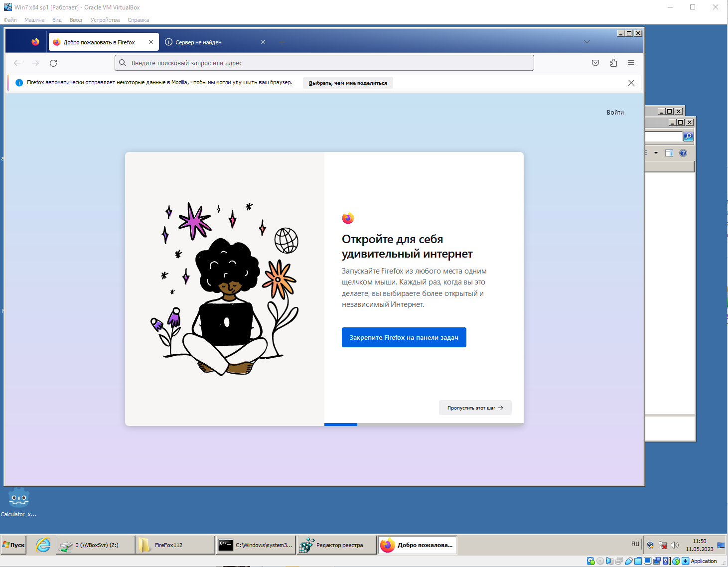Click the VirtualBox guest additions tray icon
The image size is (728, 567).
(650, 545)
